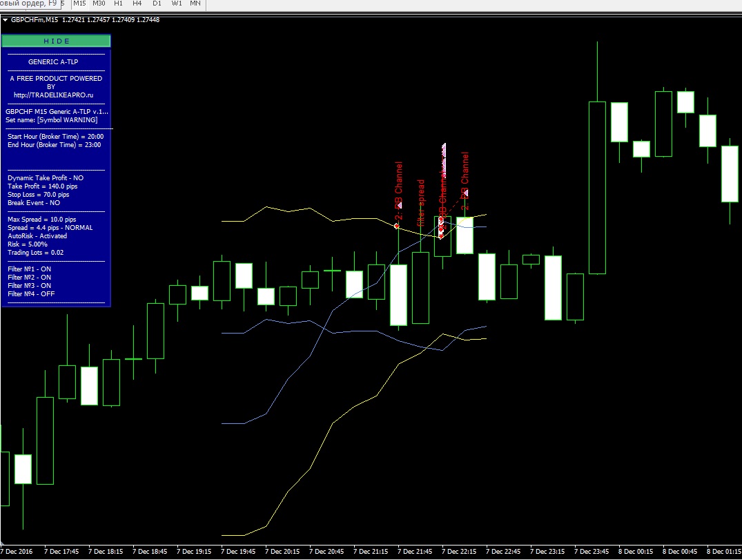Image resolution: width=742 pixels, height=560 pixels.
Task: Click the GBPCHFm,M15 chart title text
Action: click(x=35, y=20)
